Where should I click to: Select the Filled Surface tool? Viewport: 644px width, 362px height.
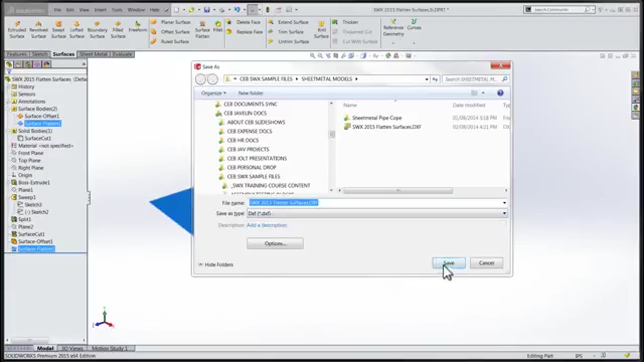(118, 30)
